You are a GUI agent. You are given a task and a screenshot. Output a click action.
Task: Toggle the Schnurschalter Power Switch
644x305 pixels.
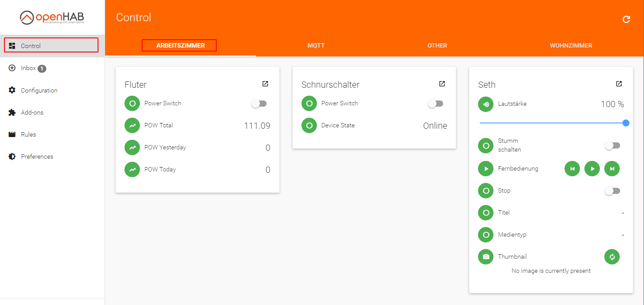(x=435, y=104)
